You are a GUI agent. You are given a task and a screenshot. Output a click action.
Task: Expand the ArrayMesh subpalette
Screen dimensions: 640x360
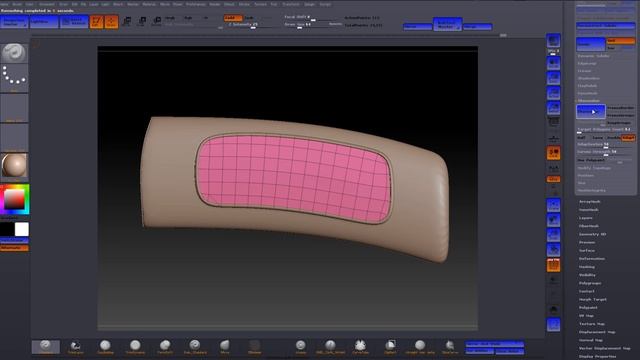point(590,202)
